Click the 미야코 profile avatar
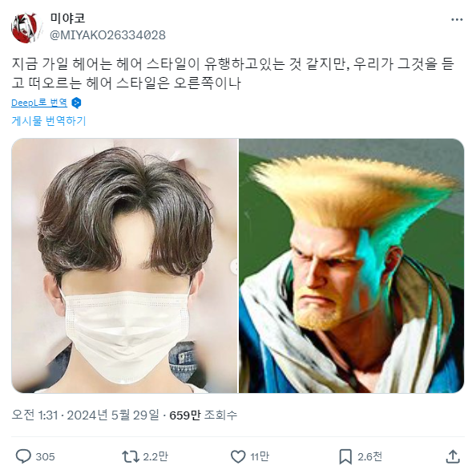 point(25,28)
